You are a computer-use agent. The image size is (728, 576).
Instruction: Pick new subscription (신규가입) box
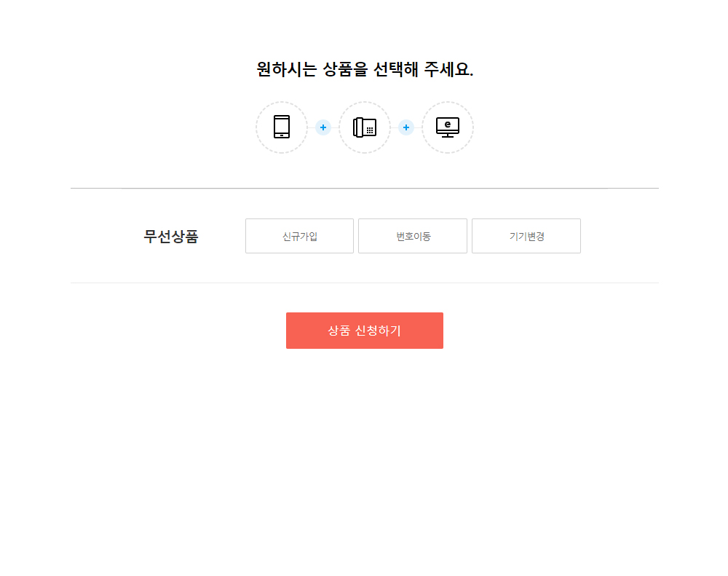[x=299, y=236]
